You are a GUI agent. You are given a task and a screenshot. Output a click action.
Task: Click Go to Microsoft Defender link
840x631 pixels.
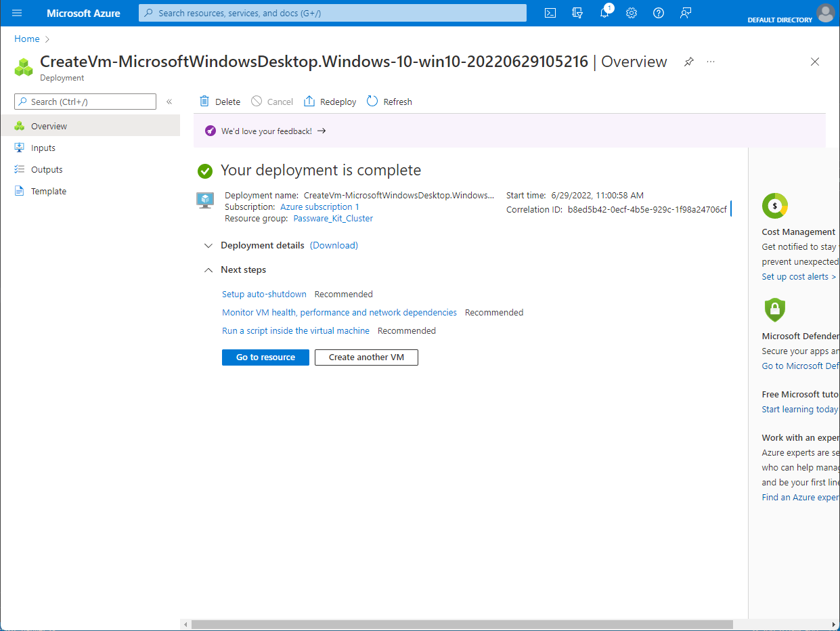coord(801,366)
